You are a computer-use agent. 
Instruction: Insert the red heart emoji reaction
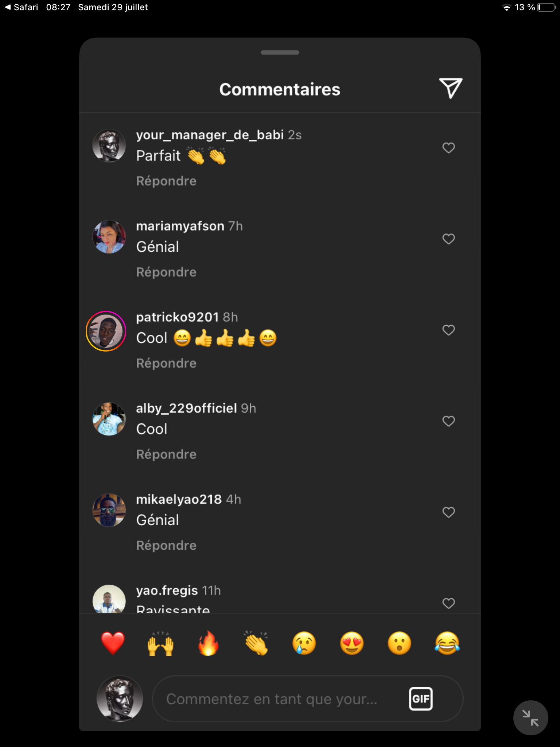(113, 643)
